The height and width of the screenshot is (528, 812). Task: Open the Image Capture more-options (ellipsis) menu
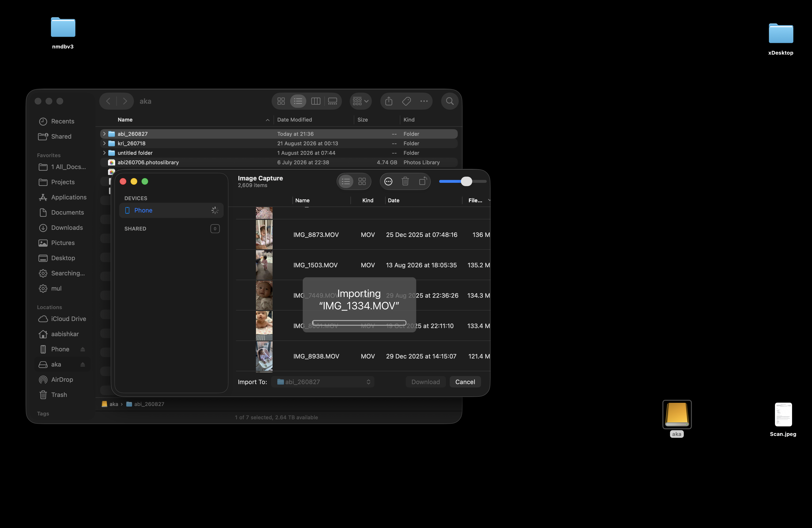pyautogui.click(x=388, y=181)
